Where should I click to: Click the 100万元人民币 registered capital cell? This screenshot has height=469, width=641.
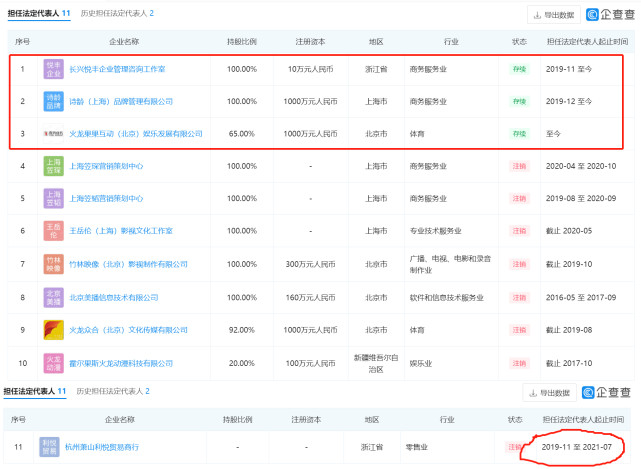pos(311,363)
